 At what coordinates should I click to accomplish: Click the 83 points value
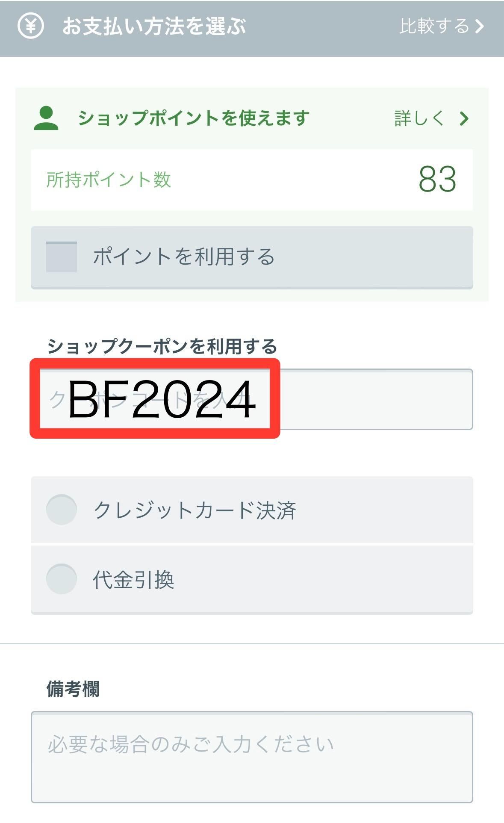click(438, 179)
